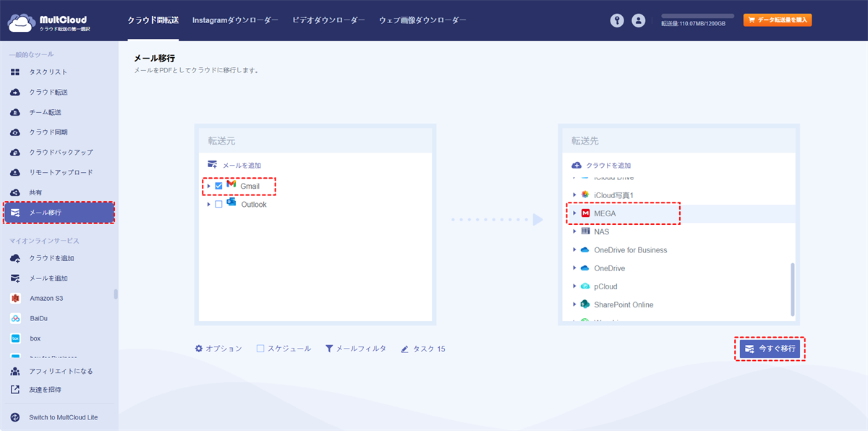Viewport: 868px width, 431px height.
Task: Click the key icon in header
Action: point(617,21)
